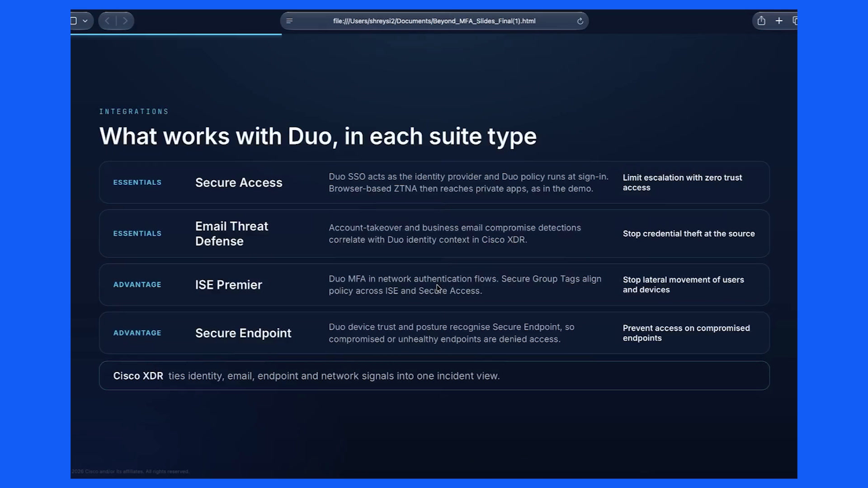The height and width of the screenshot is (488, 868).
Task: Click the page loading progress bar
Action: 176,34
